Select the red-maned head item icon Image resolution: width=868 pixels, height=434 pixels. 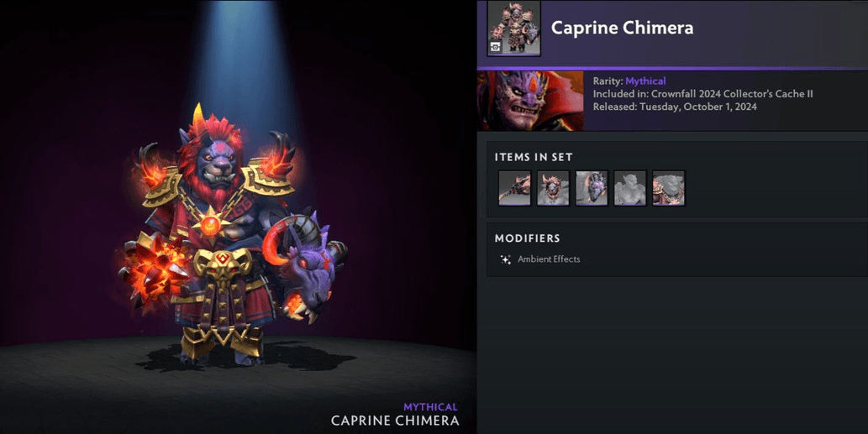tap(552, 188)
